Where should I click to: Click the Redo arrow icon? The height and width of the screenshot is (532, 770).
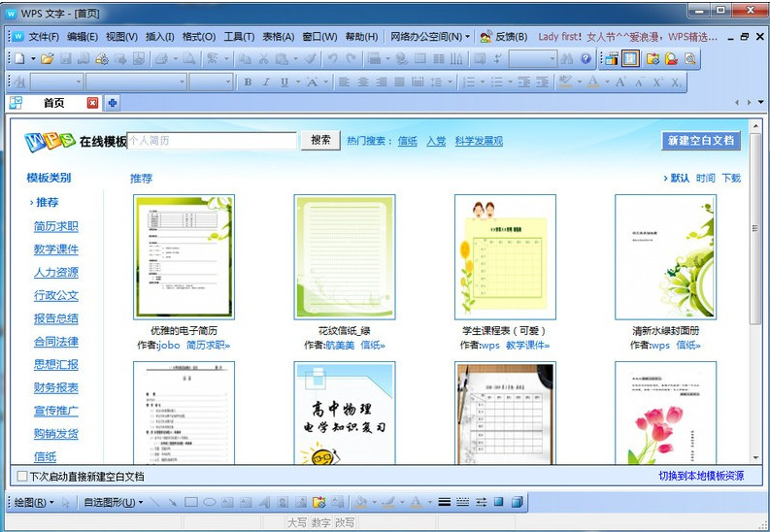tap(351, 59)
